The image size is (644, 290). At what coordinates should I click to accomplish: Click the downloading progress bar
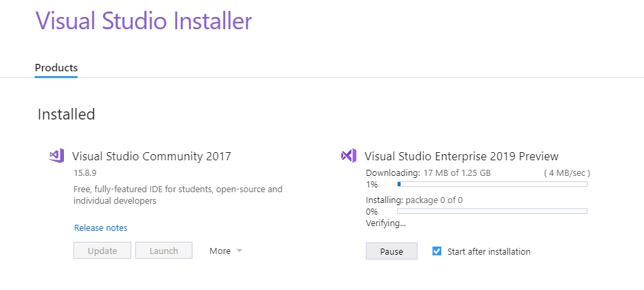492,184
